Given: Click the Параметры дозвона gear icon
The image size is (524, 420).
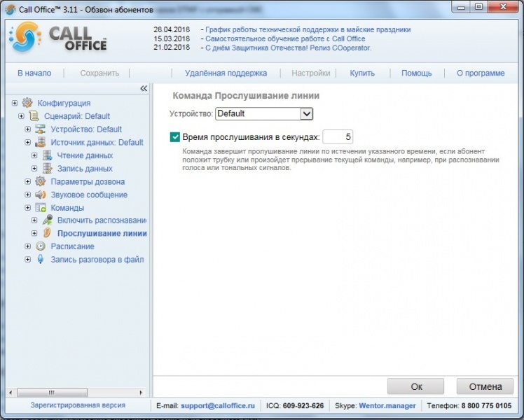Looking at the screenshot, I should (41, 181).
